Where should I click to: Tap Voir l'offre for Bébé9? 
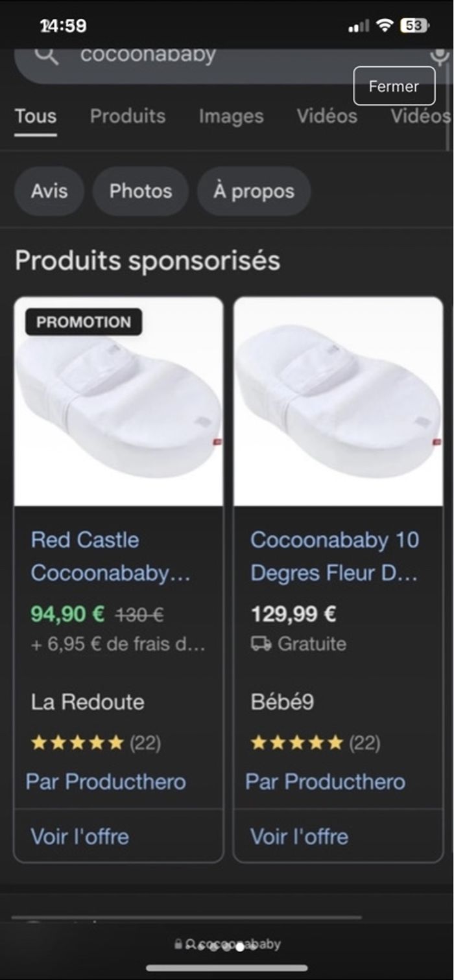click(299, 836)
